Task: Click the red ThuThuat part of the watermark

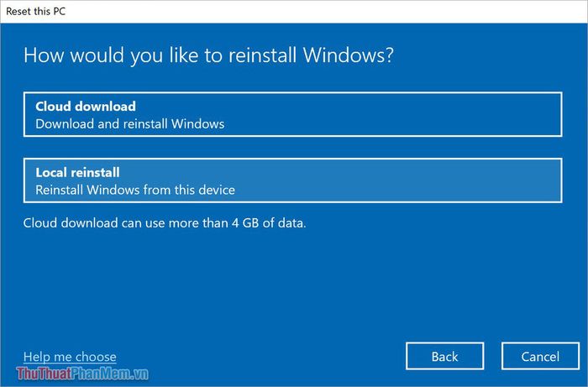Action: 44,374
